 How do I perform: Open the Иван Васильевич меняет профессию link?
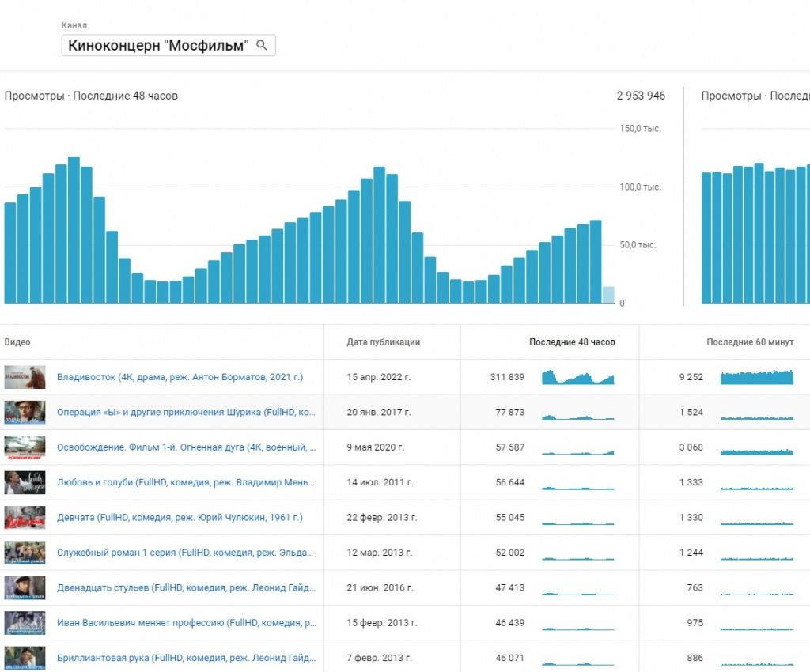pyautogui.click(x=186, y=623)
